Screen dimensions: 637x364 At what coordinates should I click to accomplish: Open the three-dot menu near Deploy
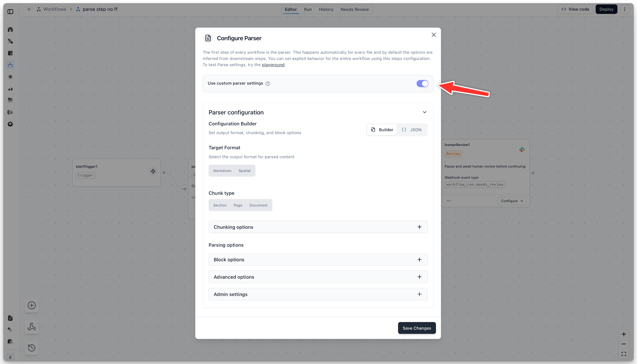click(625, 9)
